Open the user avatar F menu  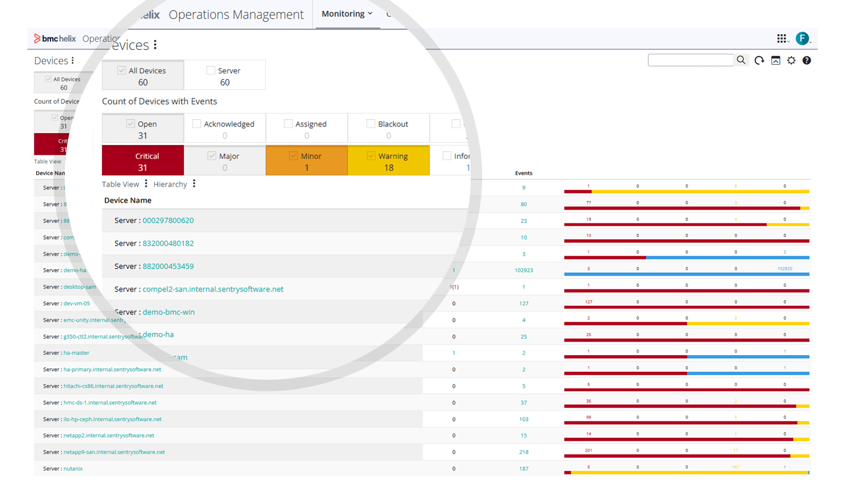click(803, 38)
